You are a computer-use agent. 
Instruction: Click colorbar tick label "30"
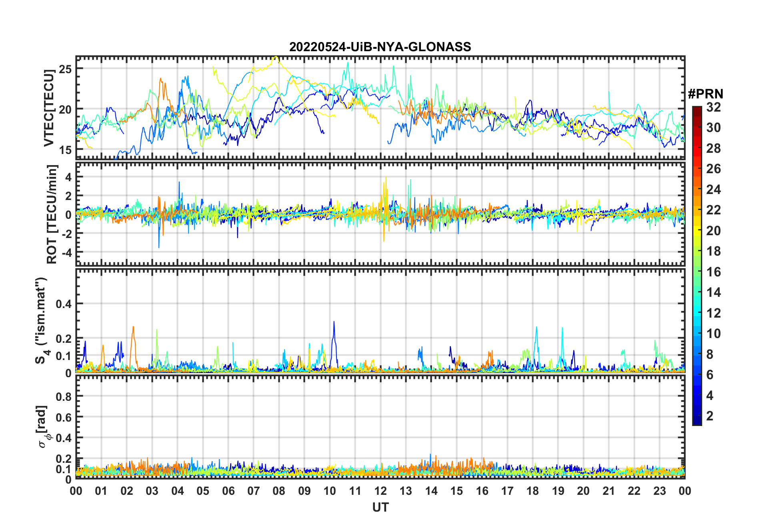(x=713, y=128)
